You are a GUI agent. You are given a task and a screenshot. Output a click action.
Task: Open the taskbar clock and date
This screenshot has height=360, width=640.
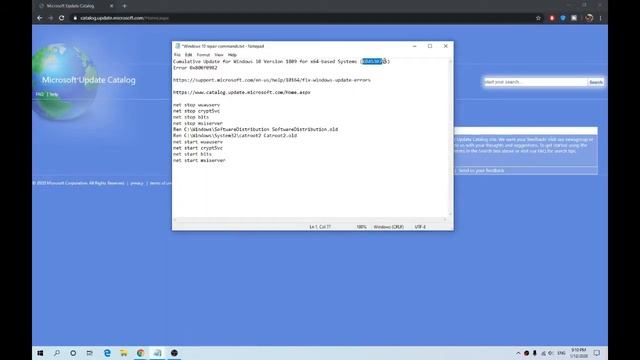coord(579,353)
